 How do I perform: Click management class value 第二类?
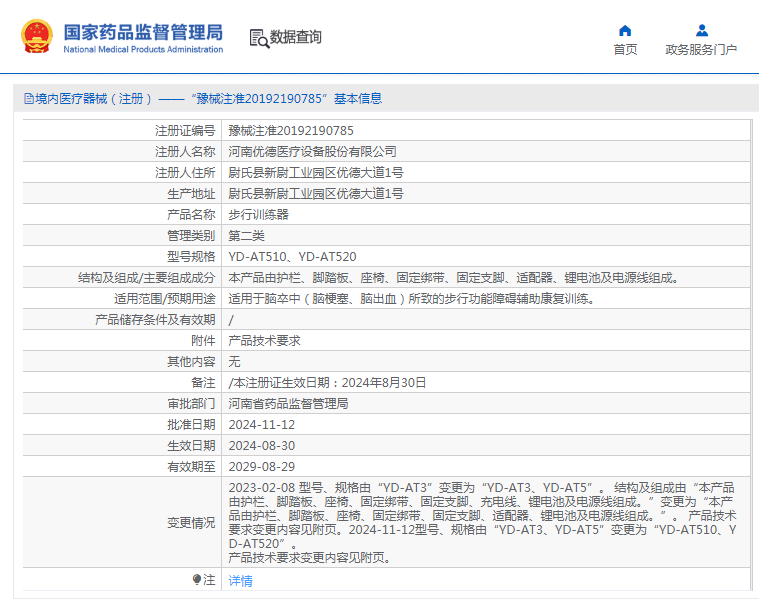(246, 236)
